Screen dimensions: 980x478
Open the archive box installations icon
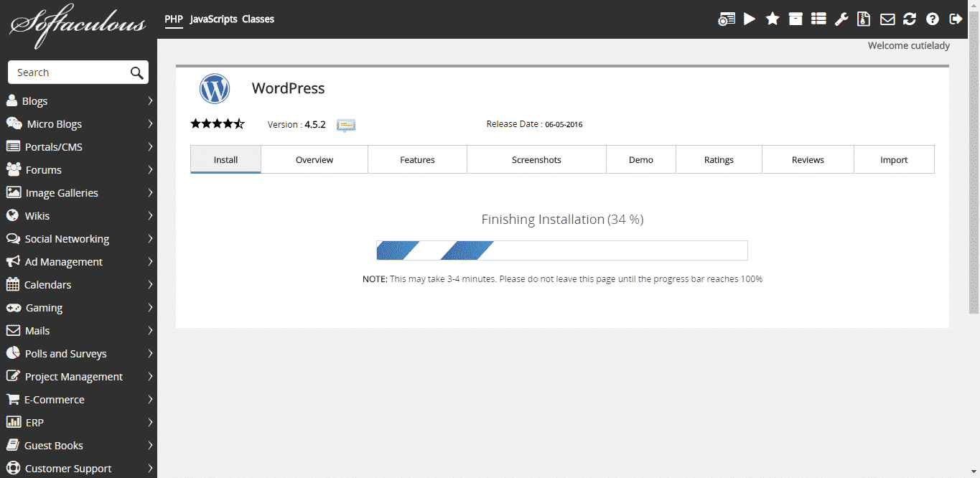[795, 19]
